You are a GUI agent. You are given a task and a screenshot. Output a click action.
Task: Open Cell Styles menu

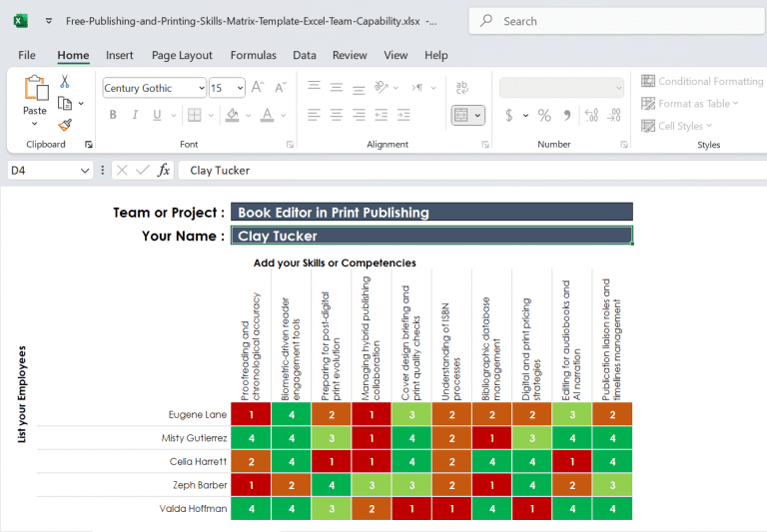[676, 126]
